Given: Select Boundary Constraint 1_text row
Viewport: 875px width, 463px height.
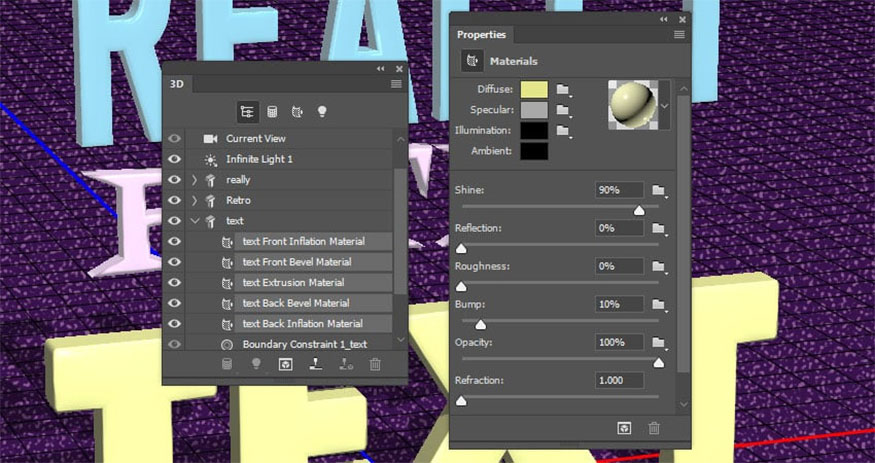Looking at the screenshot, I should click(x=304, y=344).
